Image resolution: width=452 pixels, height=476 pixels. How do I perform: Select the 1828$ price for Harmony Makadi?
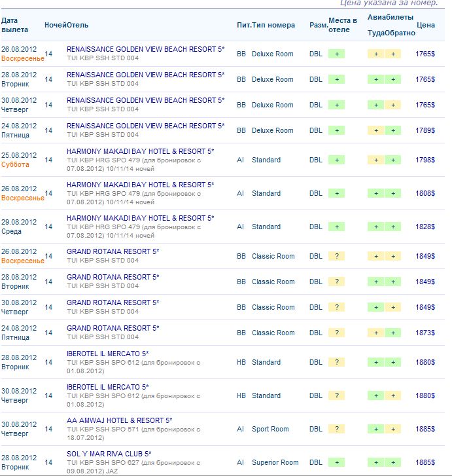(x=425, y=227)
